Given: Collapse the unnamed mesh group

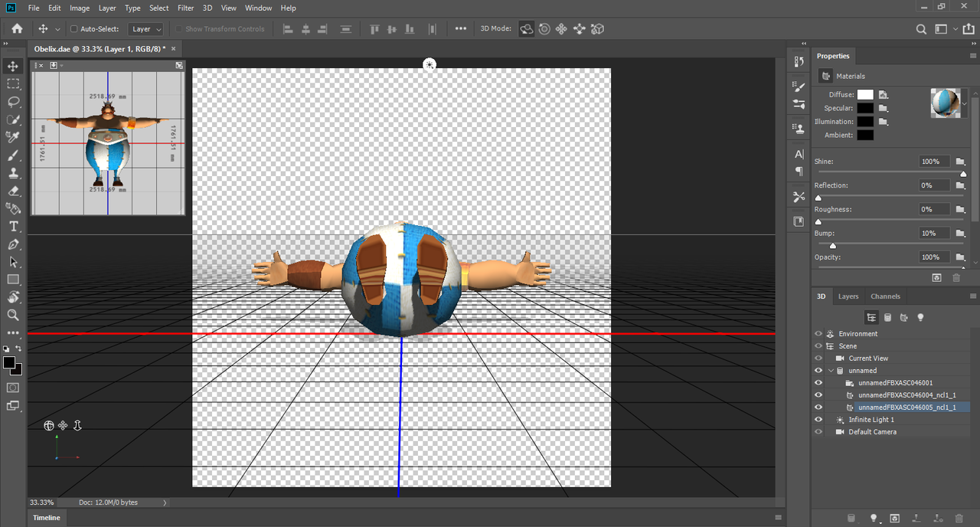Looking at the screenshot, I should point(831,371).
